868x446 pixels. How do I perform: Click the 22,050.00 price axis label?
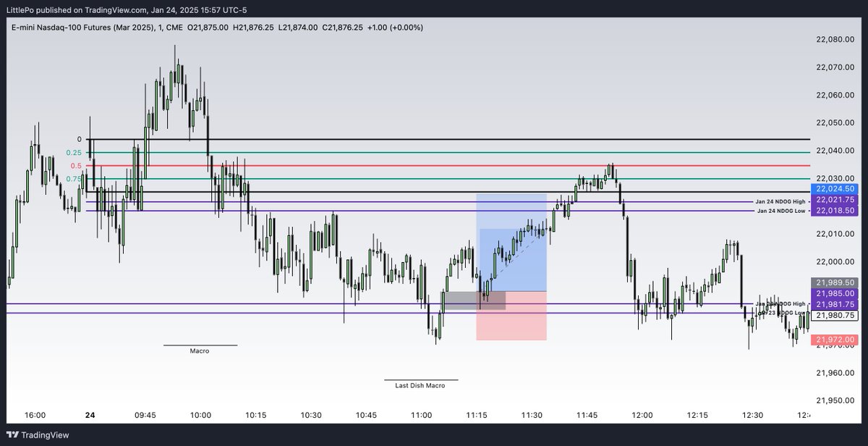tap(836, 122)
